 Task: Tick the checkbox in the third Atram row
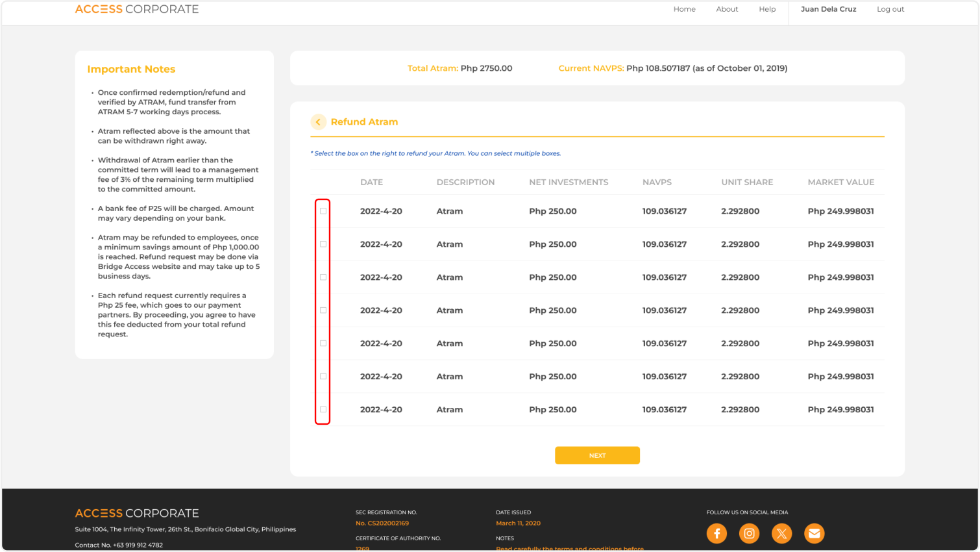pos(323,277)
